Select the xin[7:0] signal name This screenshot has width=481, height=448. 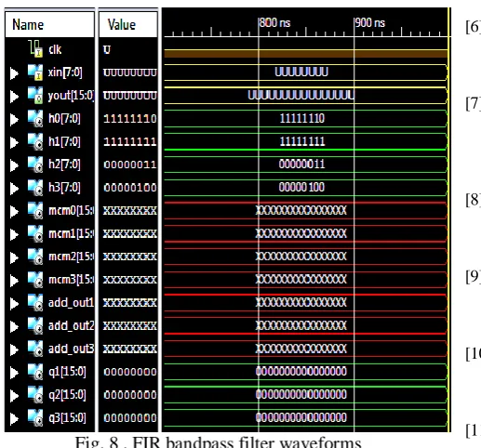[x=65, y=72]
